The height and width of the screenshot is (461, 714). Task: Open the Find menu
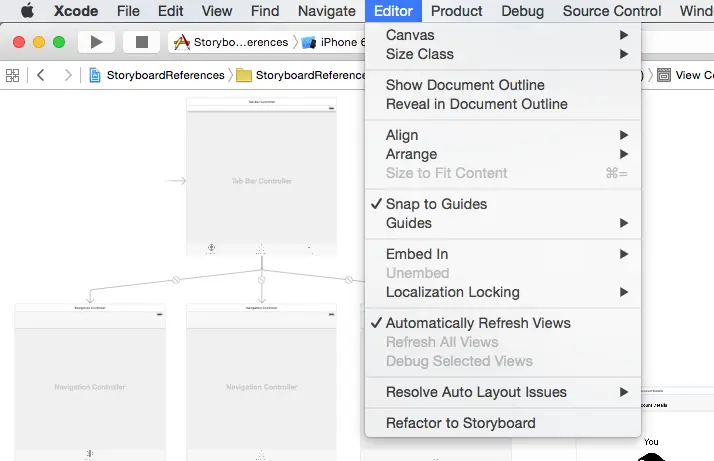pyautogui.click(x=265, y=11)
